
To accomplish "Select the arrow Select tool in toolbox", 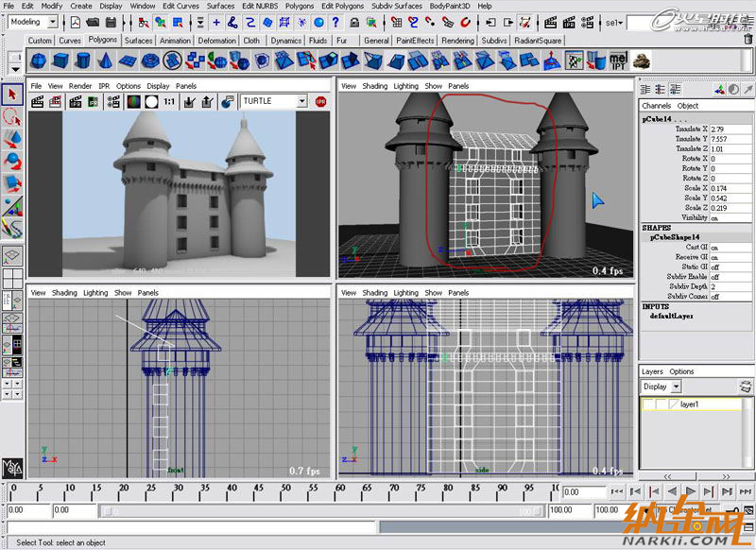I will pos(12,95).
